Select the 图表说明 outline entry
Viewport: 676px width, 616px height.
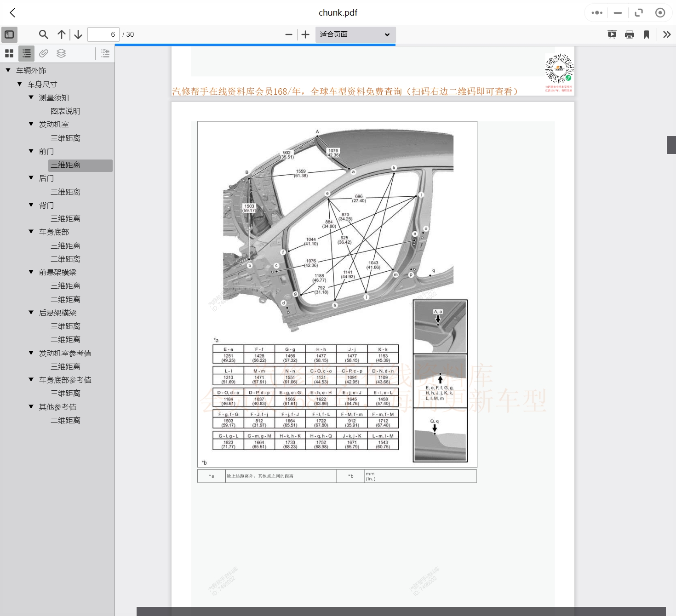pyautogui.click(x=66, y=111)
